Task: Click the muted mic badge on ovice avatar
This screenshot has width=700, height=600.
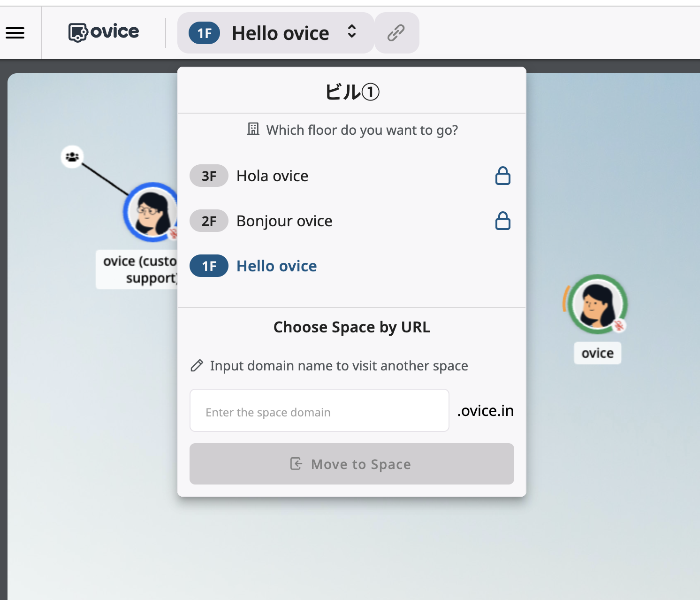Action: click(x=619, y=325)
